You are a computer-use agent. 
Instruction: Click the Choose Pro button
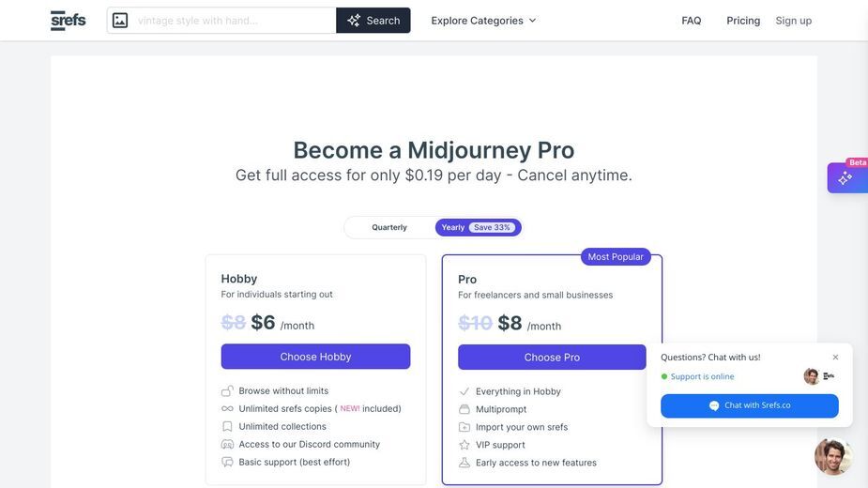pyautogui.click(x=552, y=358)
